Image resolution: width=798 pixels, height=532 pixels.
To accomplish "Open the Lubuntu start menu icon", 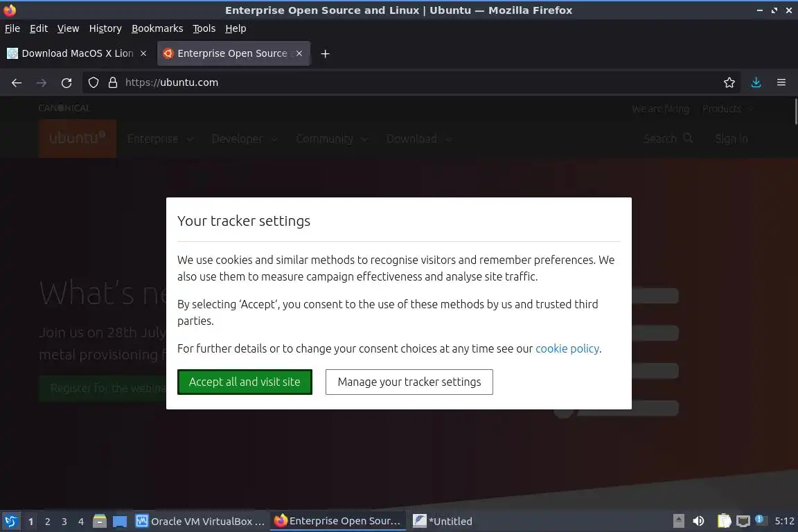I will pyautogui.click(x=10, y=522).
